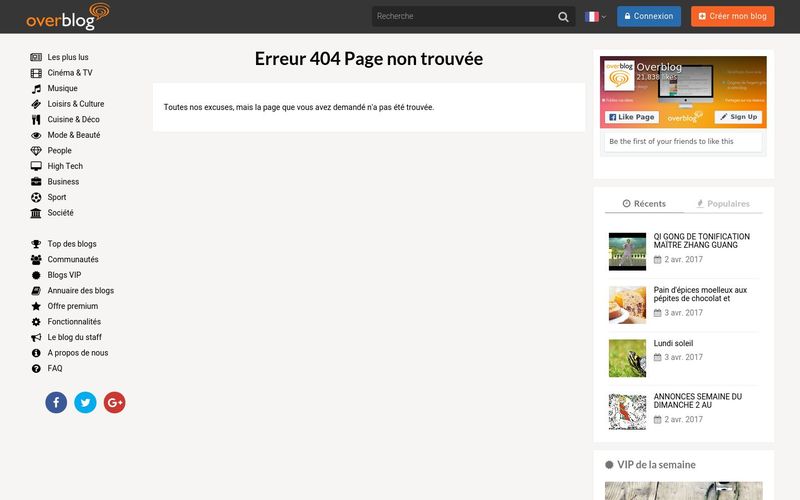This screenshot has width=800, height=500.
Task: Share via the Facebook round icon
Action: coord(56,402)
